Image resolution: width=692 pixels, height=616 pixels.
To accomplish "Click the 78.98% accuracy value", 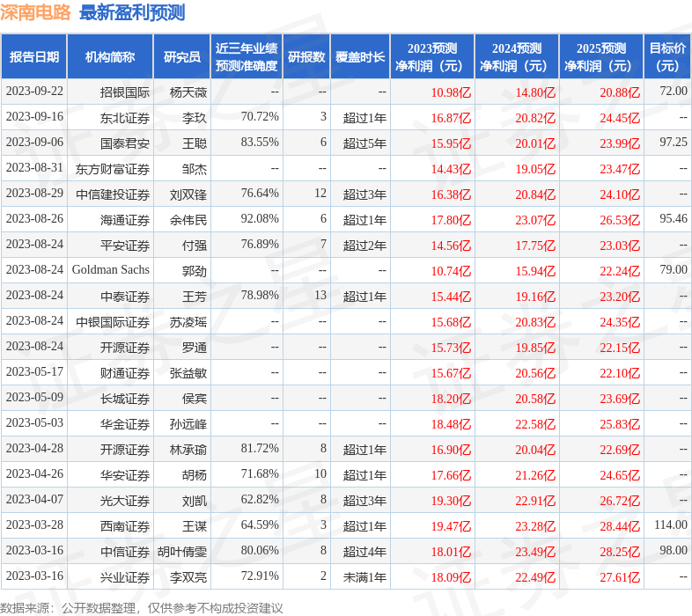I will (x=260, y=295).
